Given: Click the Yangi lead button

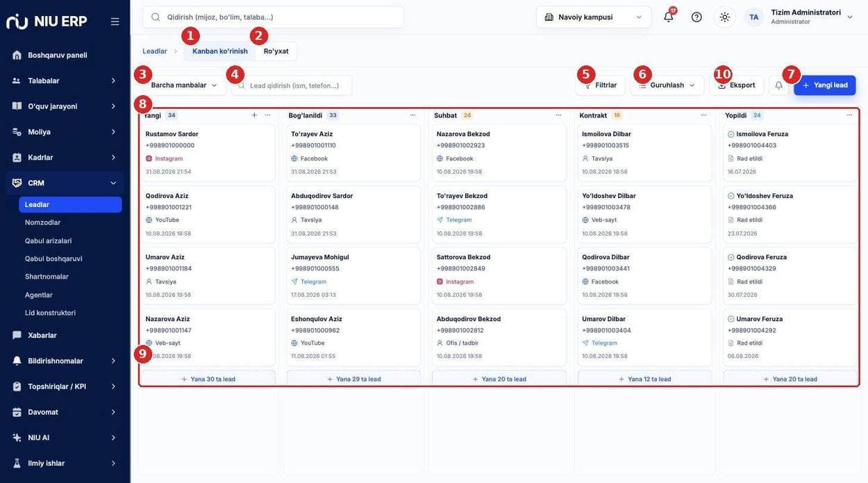Looking at the screenshot, I should (x=825, y=85).
